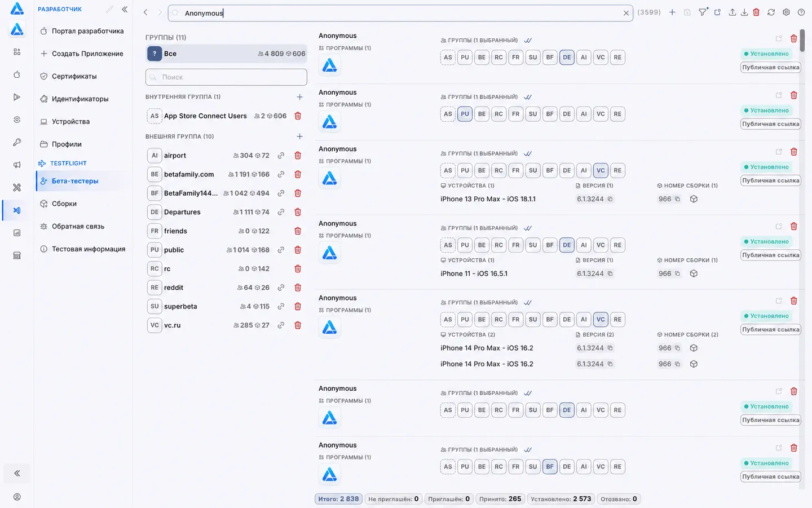Add a new tester with the top toolbar plus
Screen dimensions: 812x508
point(672,12)
